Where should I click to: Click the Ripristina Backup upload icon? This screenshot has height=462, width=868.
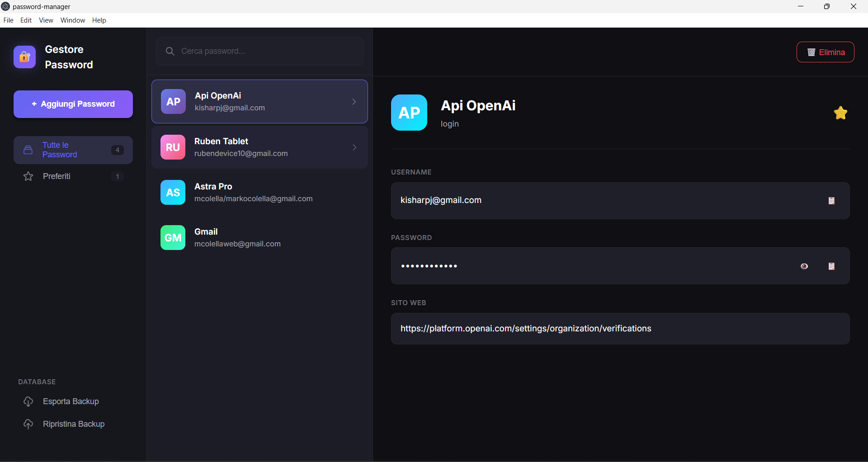(x=28, y=424)
